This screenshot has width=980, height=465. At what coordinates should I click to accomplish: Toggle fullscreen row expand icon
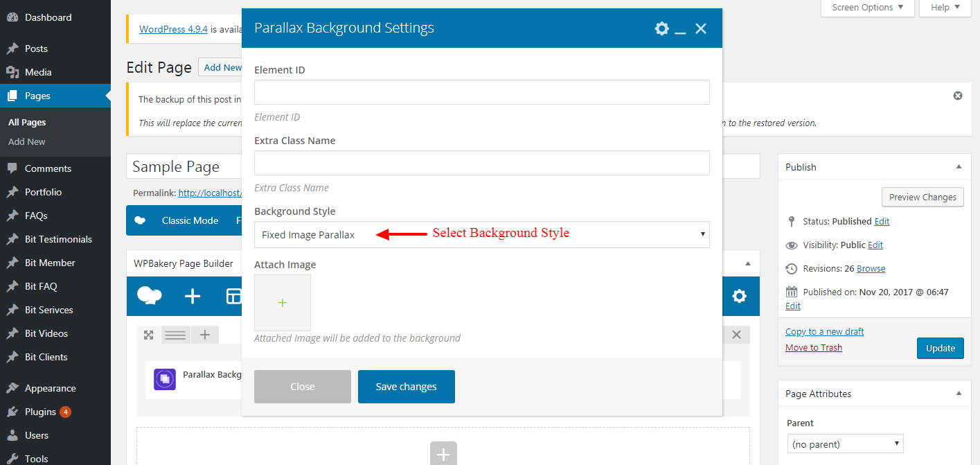(x=148, y=335)
